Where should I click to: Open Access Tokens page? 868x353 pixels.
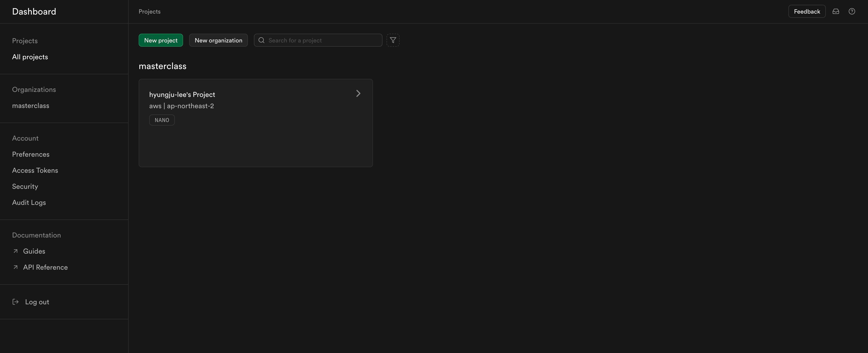pyautogui.click(x=35, y=170)
